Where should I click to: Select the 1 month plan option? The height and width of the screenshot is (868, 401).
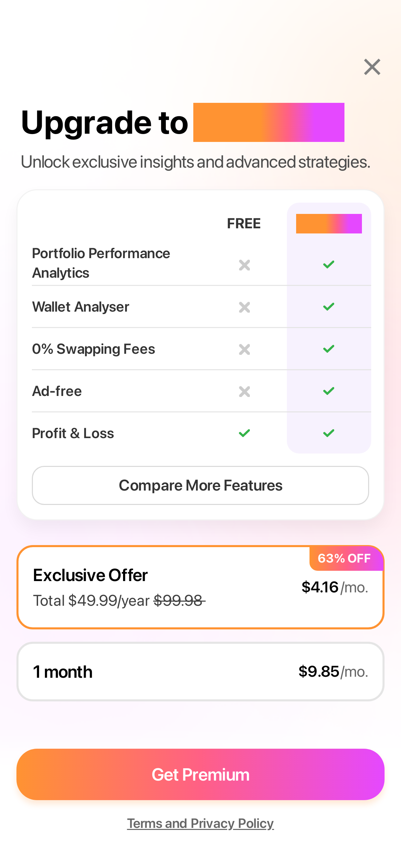pos(200,672)
